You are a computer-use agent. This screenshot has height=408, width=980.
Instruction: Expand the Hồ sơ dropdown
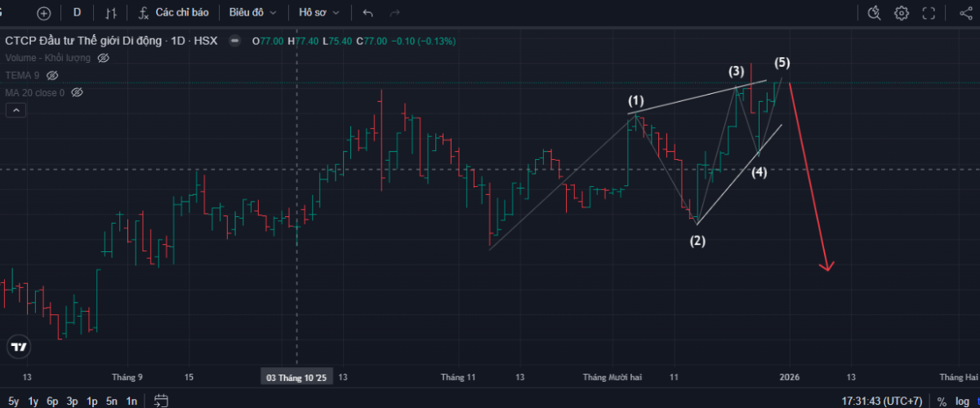click(320, 13)
